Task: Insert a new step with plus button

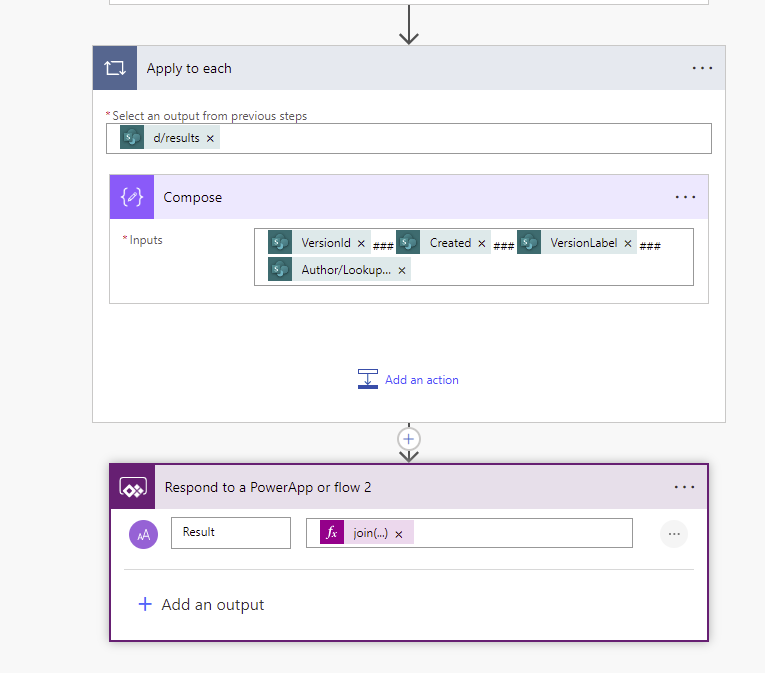Action: click(409, 439)
